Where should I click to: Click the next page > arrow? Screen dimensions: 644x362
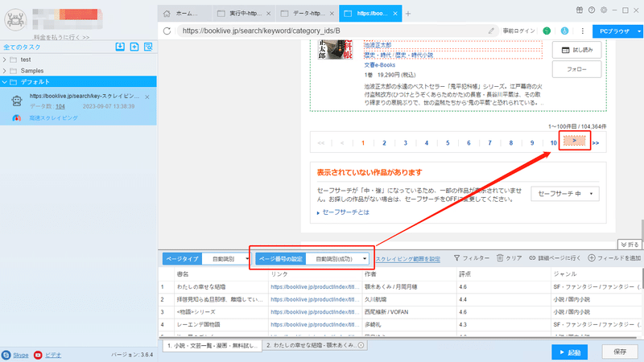tap(574, 141)
